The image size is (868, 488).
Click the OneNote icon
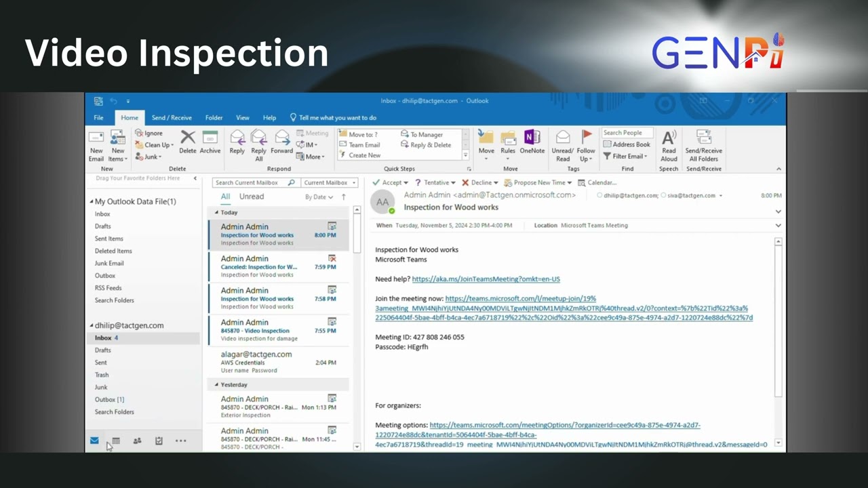point(532,138)
